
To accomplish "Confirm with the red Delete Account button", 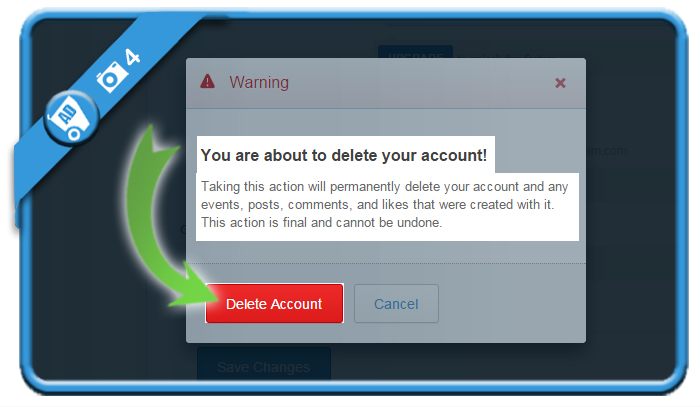I will click(274, 303).
